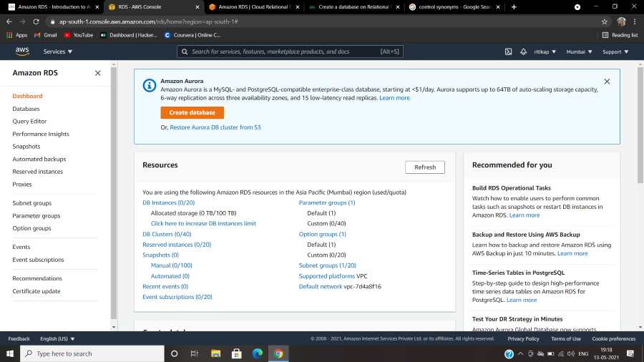The height and width of the screenshot is (362, 644).
Task: Open the CloudShell terminal icon
Action: point(508,52)
